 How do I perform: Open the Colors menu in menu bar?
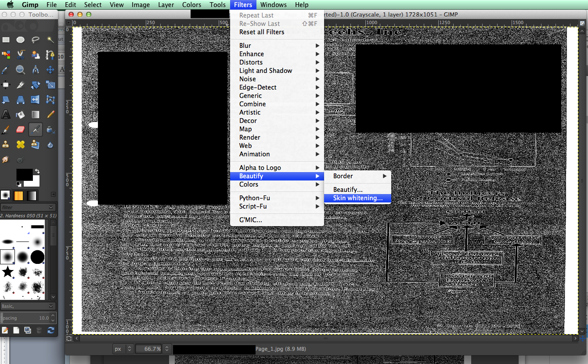click(191, 5)
